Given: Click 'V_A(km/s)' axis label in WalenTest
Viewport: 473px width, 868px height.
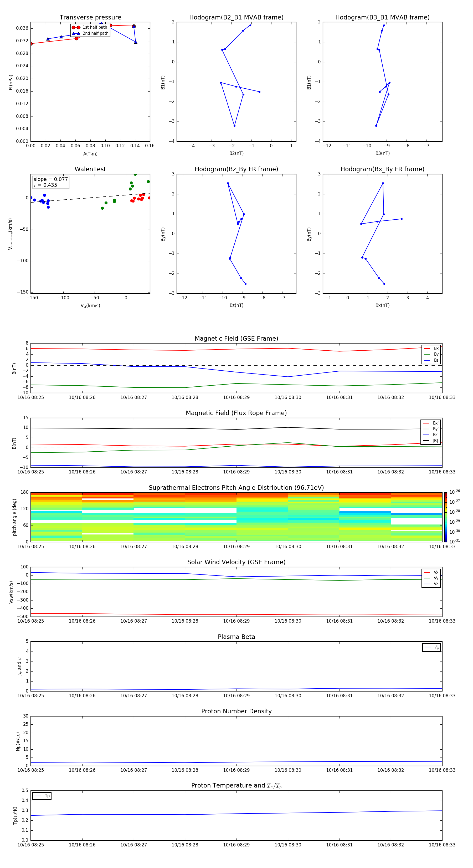Looking at the screenshot, I should point(90,306).
